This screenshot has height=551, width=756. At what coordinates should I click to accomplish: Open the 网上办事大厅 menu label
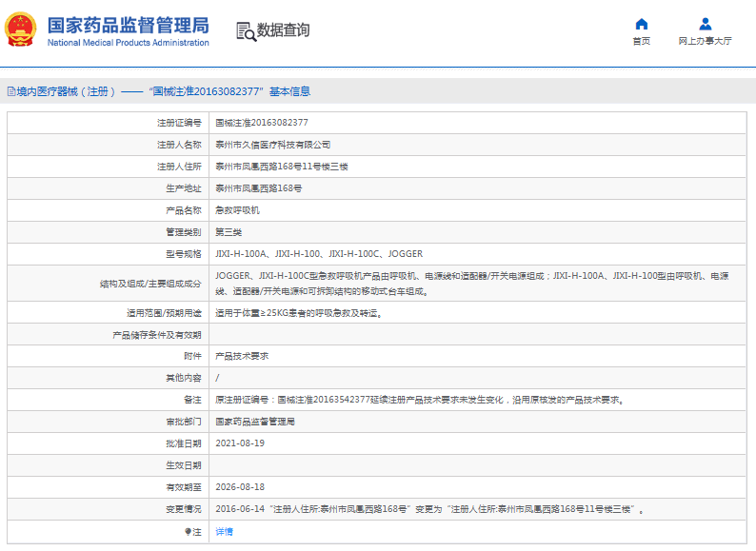coord(705,42)
